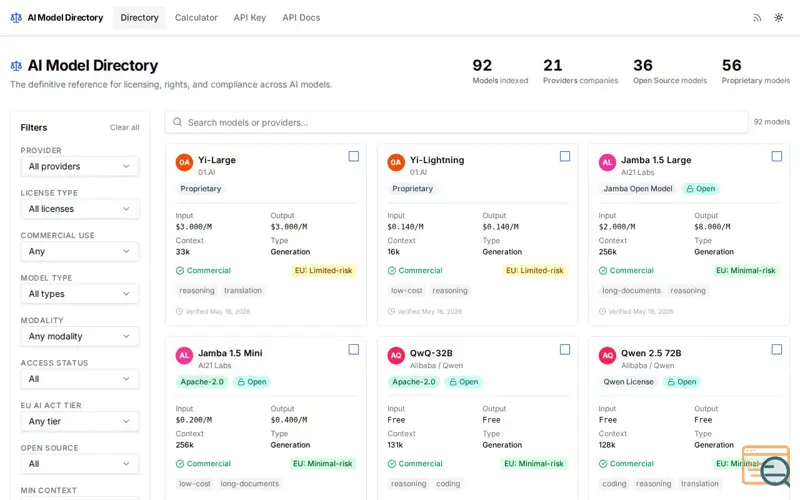Open the Open Source filter dropdown

80,464
